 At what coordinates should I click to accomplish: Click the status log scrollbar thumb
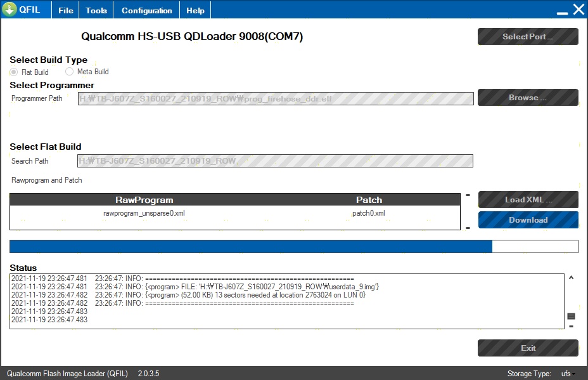(x=571, y=316)
